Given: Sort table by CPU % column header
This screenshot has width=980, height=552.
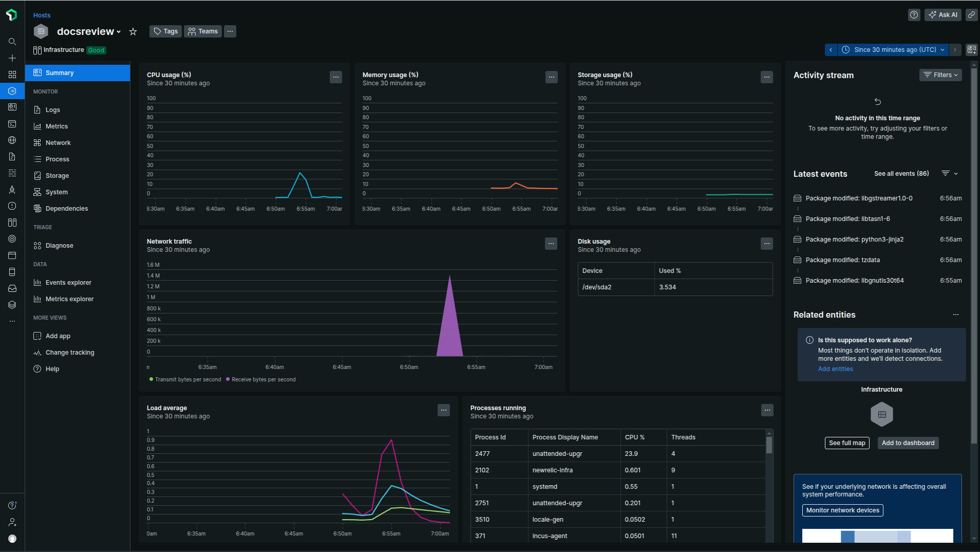Looking at the screenshot, I should (634, 437).
